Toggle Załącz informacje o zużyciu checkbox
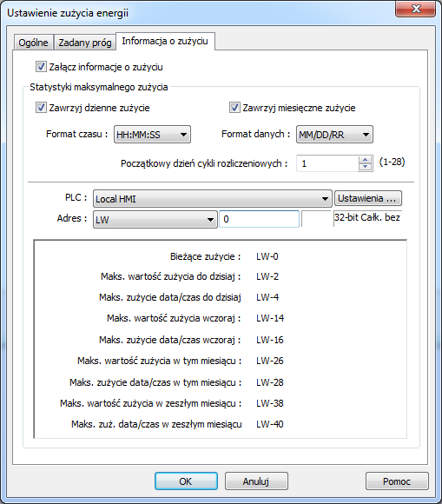Screen dimensions: 442x504 pyautogui.click(x=41, y=67)
